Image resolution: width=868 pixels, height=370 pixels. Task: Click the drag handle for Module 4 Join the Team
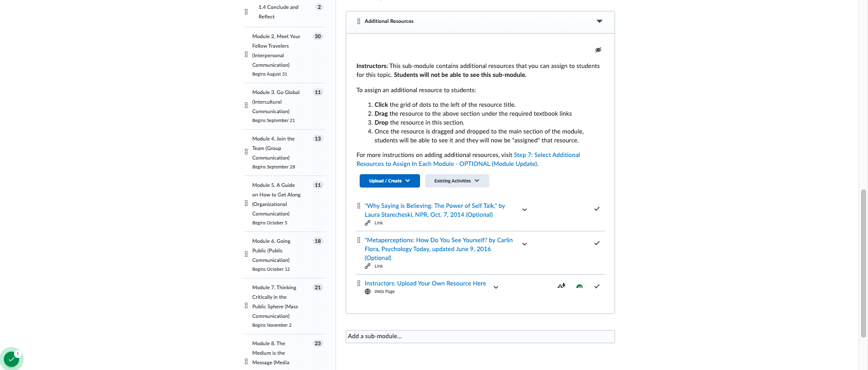246,152
